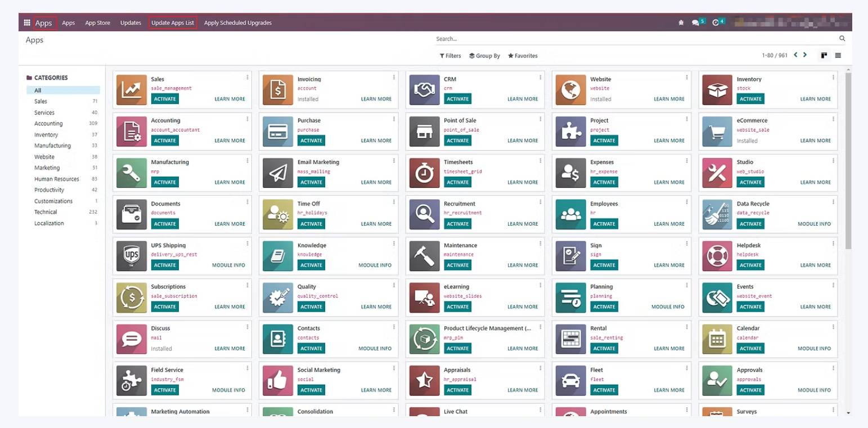
Task: Click the Inventory box icon
Action: 717,90
